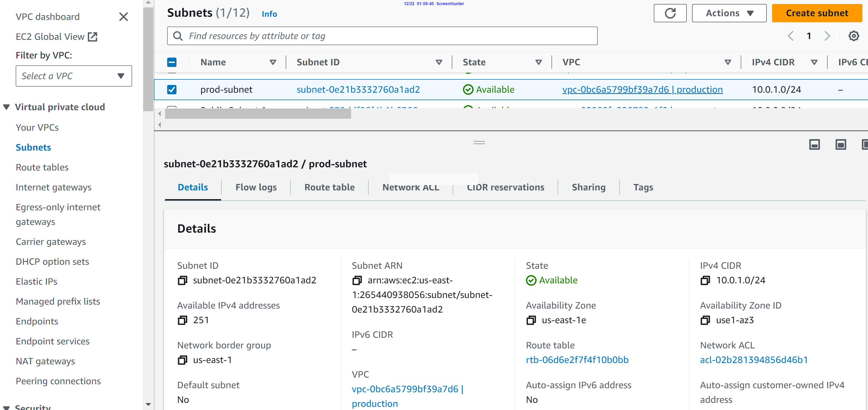Image resolution: width=868 pixels, height=410 pixels.
Task: Click the sidebar scroll down arrow
Action: coord(148,404)
